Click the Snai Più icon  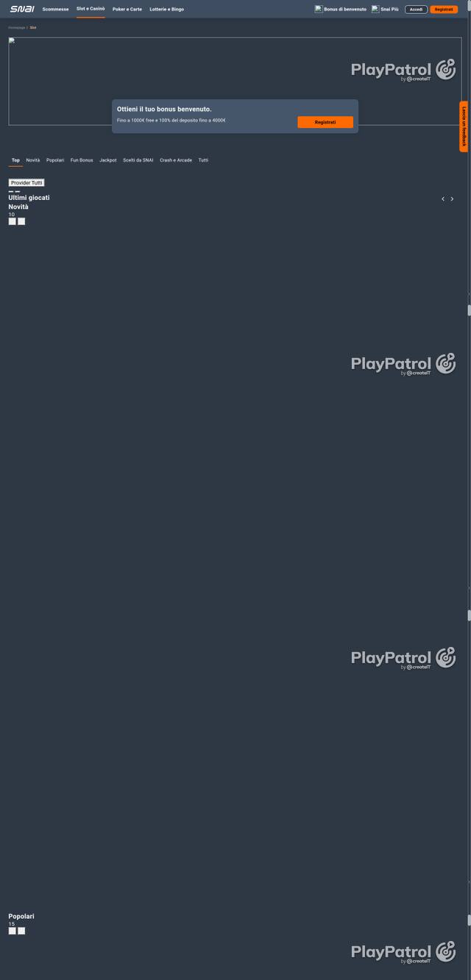pos(375,9)
